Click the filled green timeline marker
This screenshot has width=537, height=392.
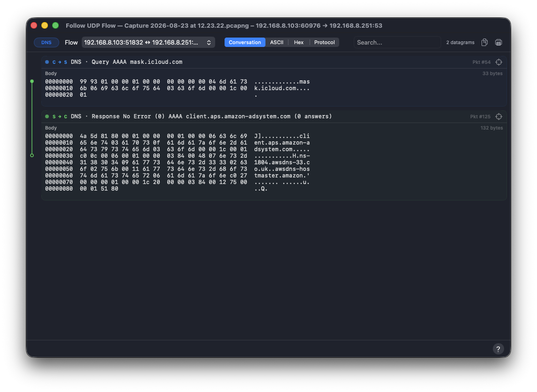[32, 82]
